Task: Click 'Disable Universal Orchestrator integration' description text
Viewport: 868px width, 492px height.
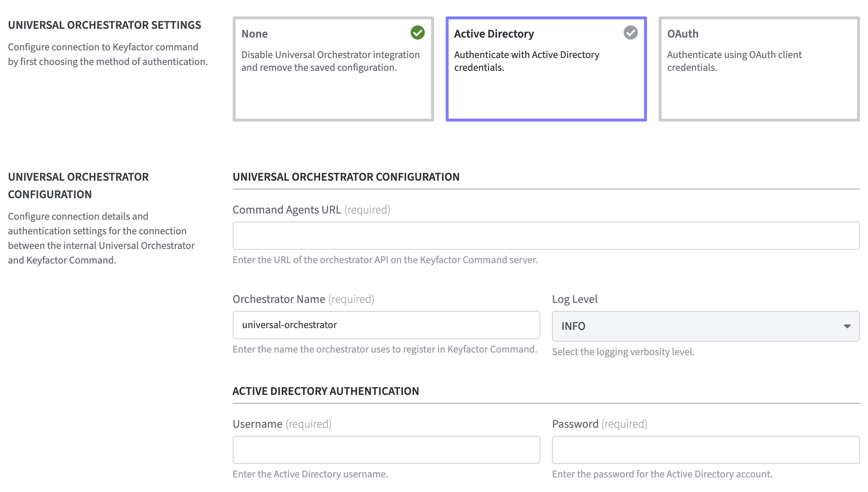Action: pyautogui.click(x=331, y=61)
